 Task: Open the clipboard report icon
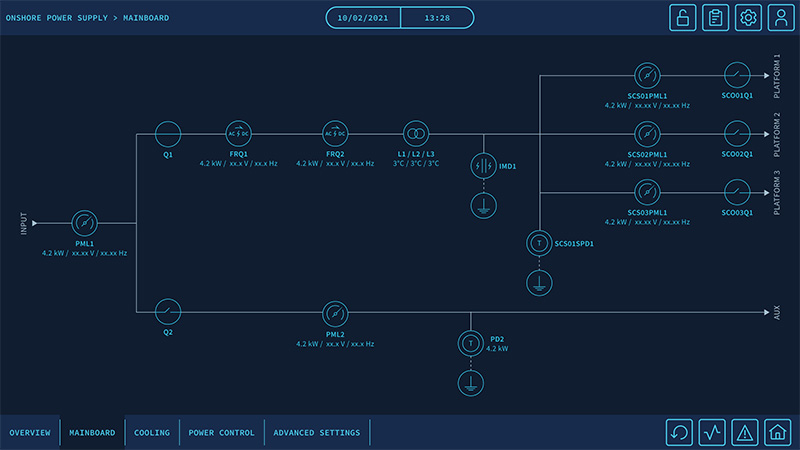coord(715,18)
